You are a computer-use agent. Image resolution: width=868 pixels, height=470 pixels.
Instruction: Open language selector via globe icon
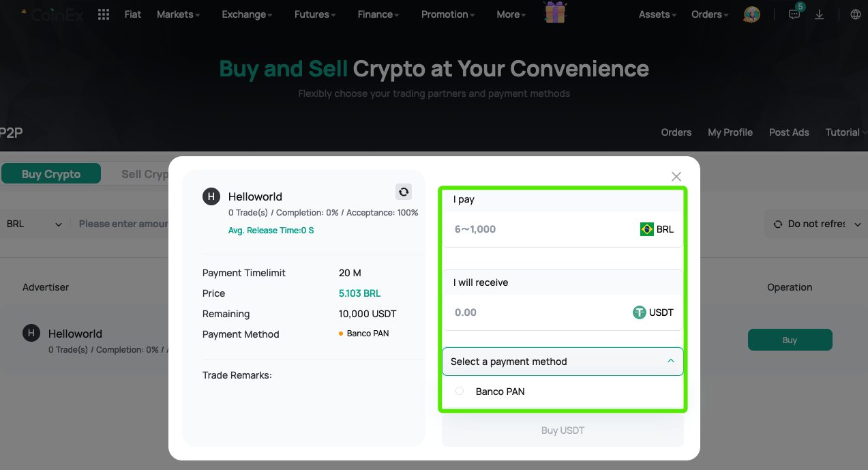855,14
